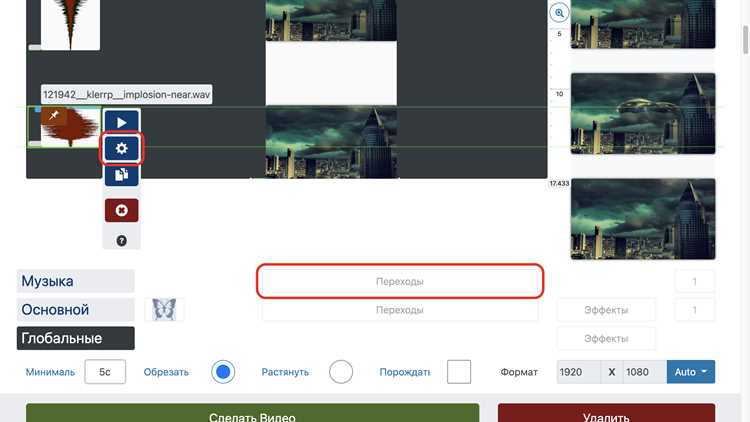Select the skyline clip in main timeline
Screen dimensions: 750x422
pos(331,142)
